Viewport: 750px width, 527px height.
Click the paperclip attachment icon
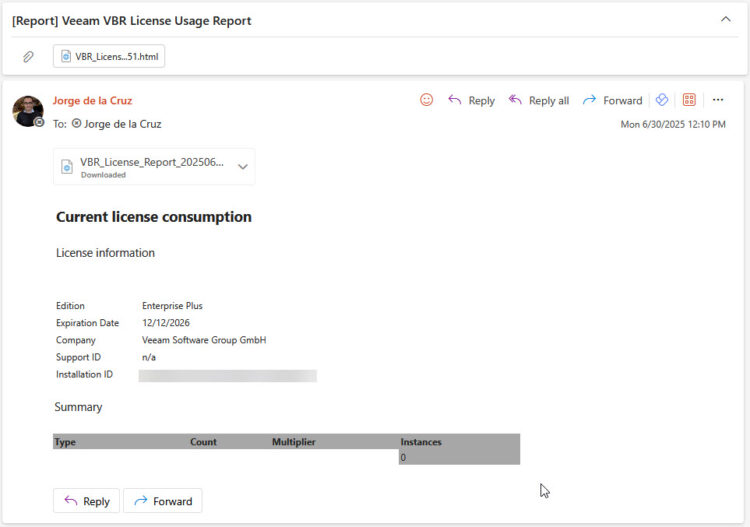(29, 57)
